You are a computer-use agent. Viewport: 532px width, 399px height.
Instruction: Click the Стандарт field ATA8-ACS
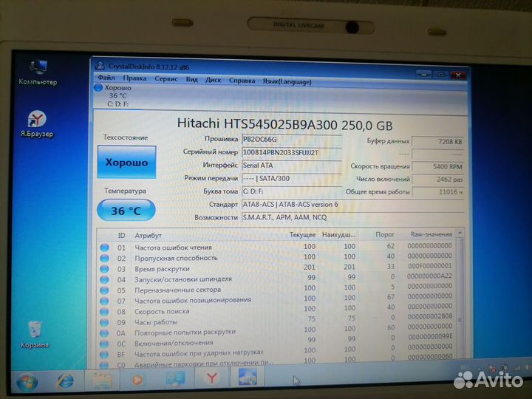[352, 205]
